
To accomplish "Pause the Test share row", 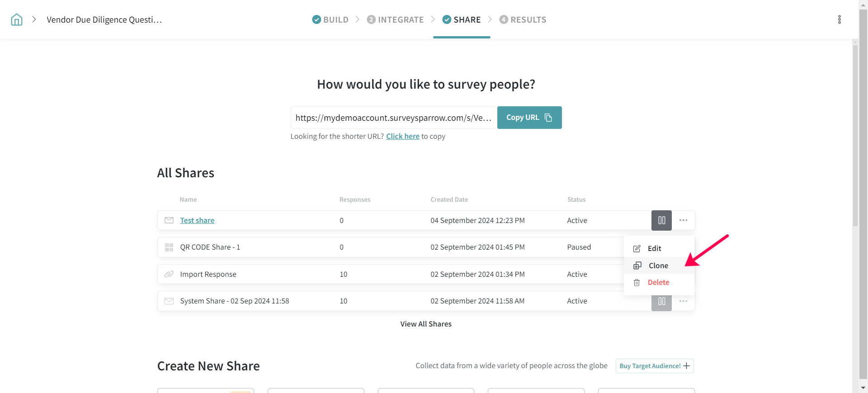I will pyautogui.click(x=661, y=220).
